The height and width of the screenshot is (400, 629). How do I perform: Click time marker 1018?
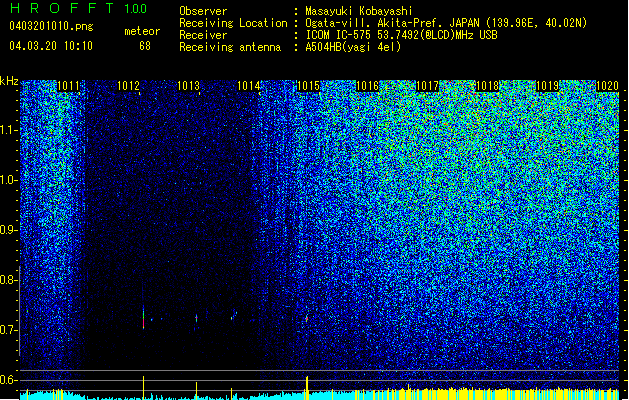click(487, 86)
